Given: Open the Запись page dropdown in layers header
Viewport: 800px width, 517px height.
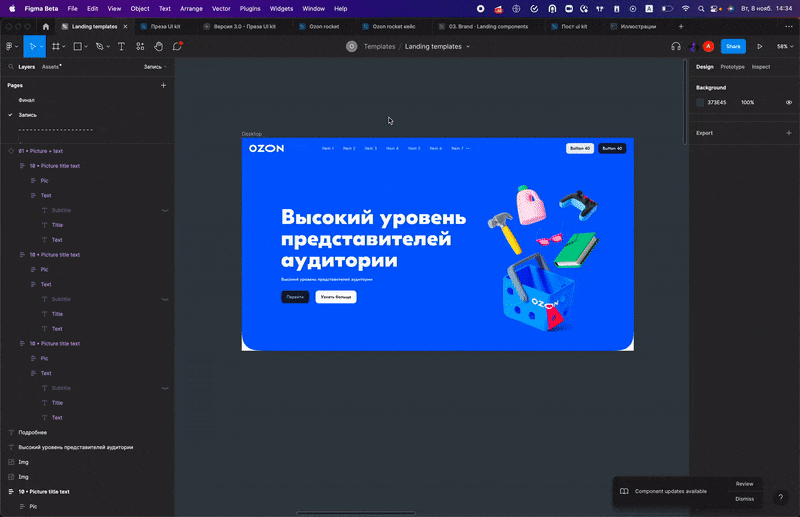Looking at the screenshot, I should 155,67.
